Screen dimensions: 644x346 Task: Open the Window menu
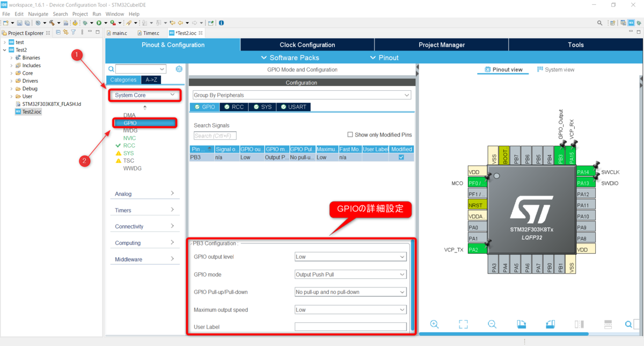(x=115, y=13)
